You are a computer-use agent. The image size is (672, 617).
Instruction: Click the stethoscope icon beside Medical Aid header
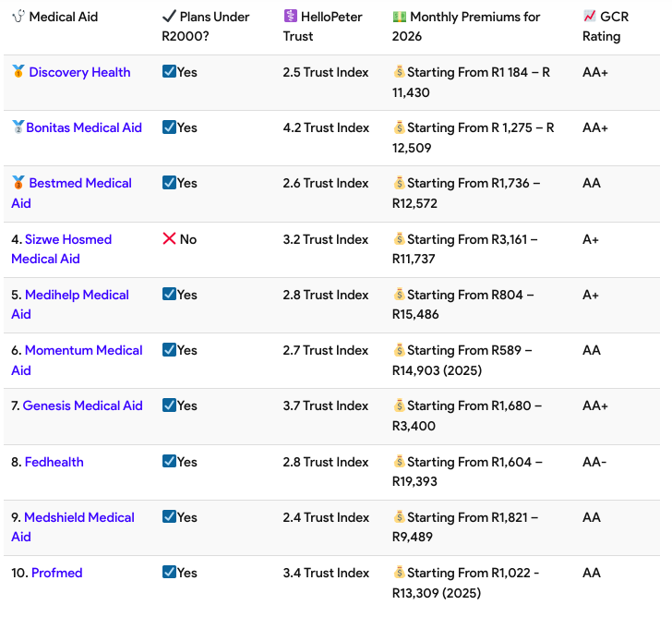pos(18,17)
